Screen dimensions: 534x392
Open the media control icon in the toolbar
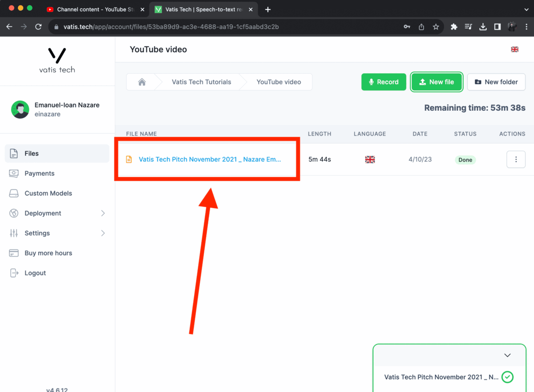click(468, 27)
